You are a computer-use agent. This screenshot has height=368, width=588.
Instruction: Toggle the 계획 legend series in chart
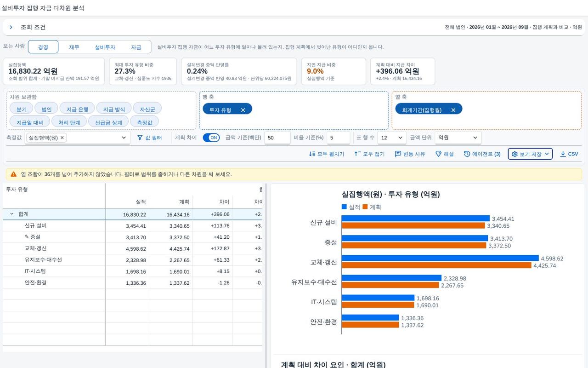372,207
